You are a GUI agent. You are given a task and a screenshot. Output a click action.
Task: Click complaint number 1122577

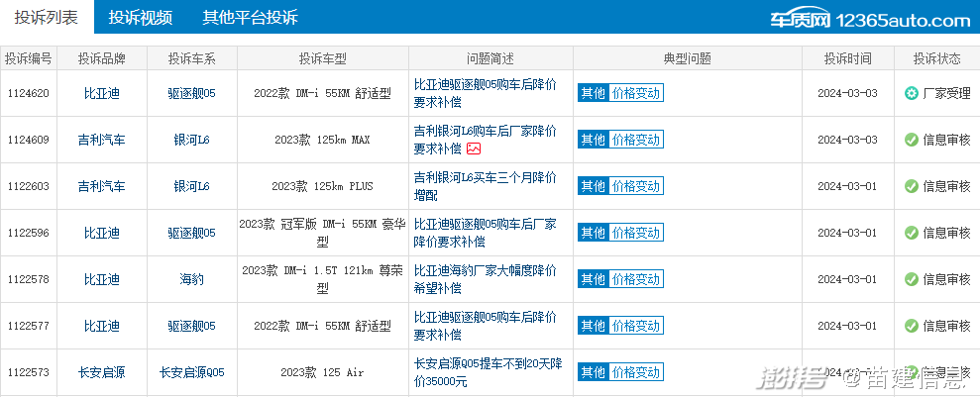pos(28,326)
